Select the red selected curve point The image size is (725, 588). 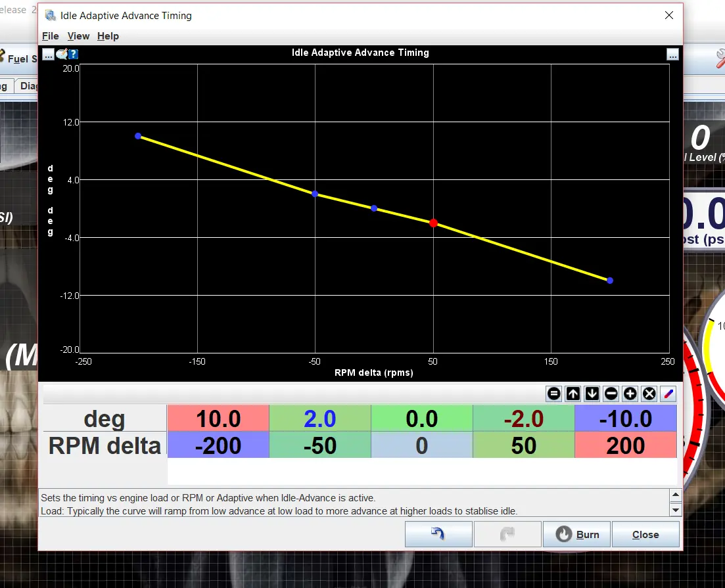(433, 223)
